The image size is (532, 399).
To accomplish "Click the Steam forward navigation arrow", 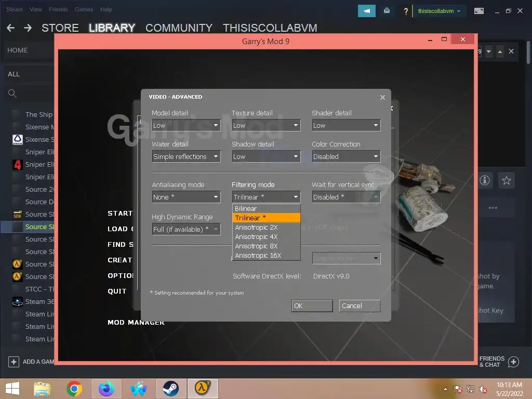I will (x=28, y=28).
